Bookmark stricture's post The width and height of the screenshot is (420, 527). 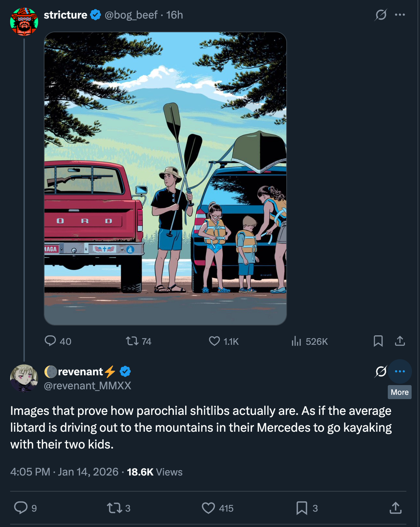378,341
